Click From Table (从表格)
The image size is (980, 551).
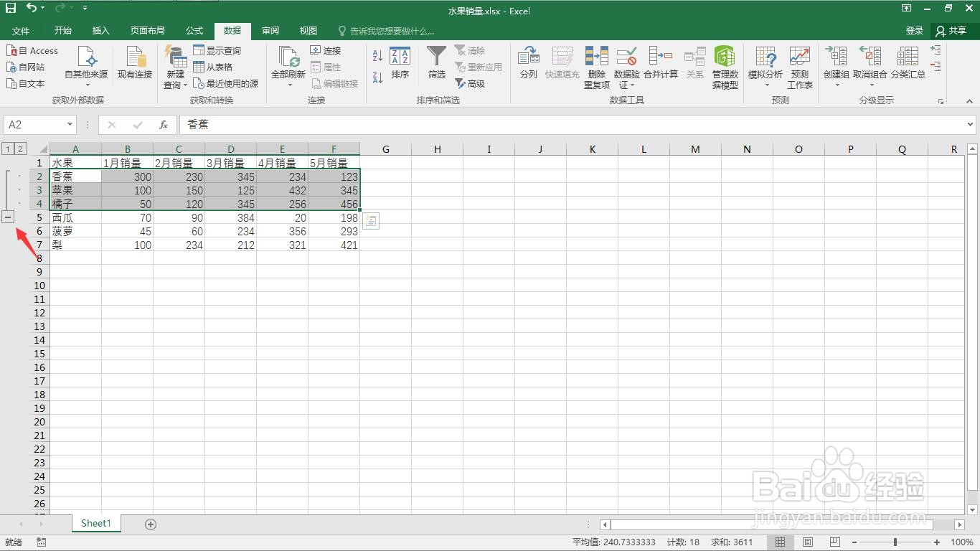213,67
